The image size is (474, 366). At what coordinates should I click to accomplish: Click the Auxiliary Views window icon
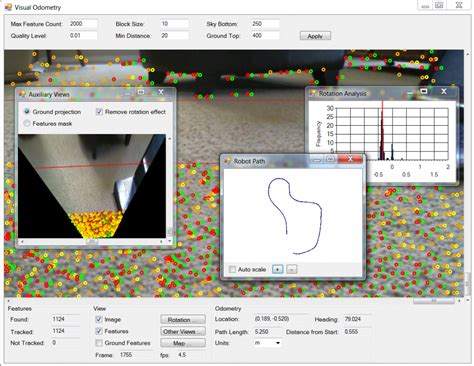(x=22, y=94)
